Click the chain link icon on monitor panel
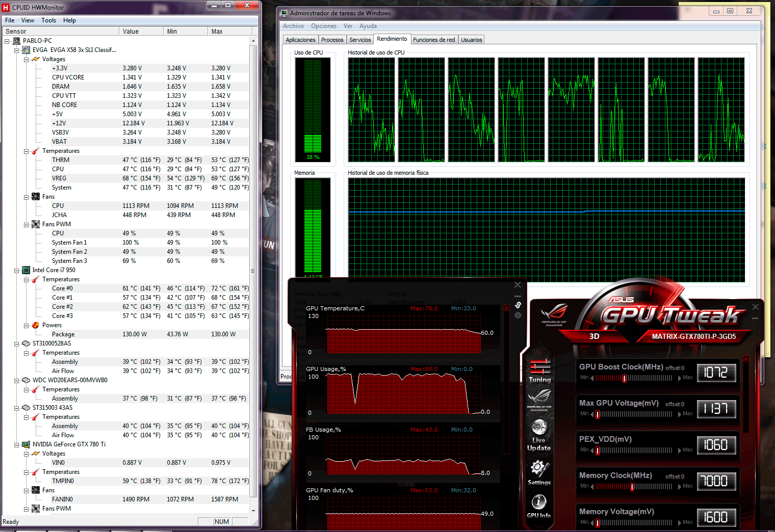This screenshot has width=775, height=532. (518, 305)
